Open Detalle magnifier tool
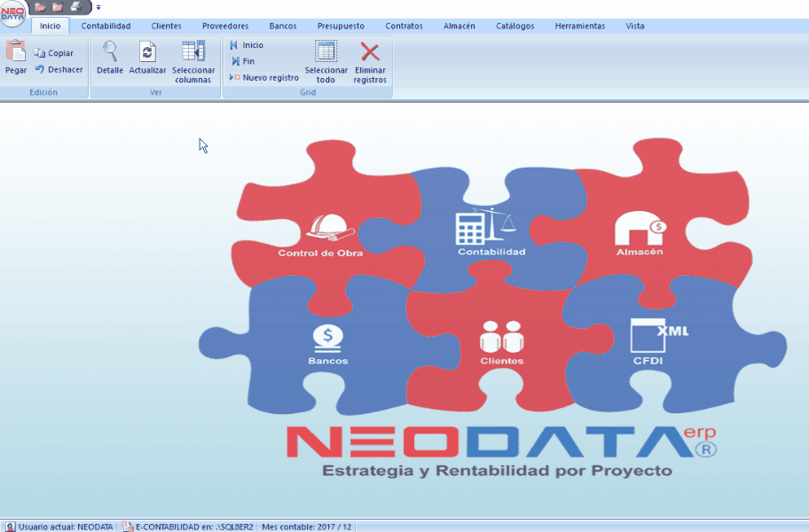The image size is (809, 532). pyautogui.click(x=110, y=58)
